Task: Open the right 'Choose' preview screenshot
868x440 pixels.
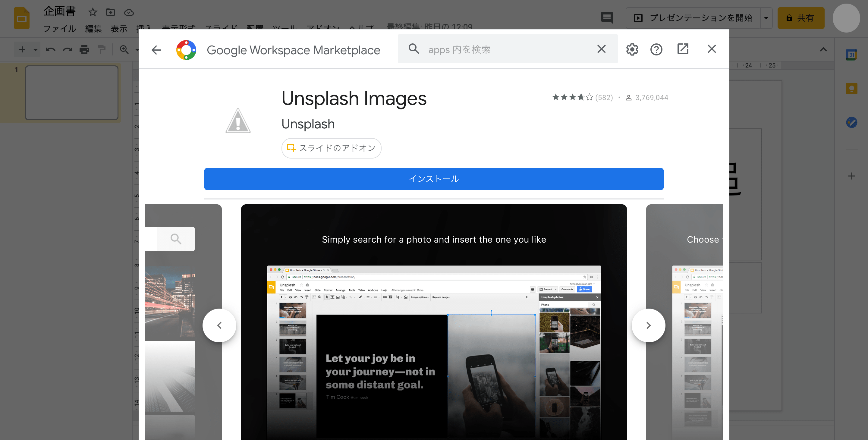Action: tap(685, 322)
